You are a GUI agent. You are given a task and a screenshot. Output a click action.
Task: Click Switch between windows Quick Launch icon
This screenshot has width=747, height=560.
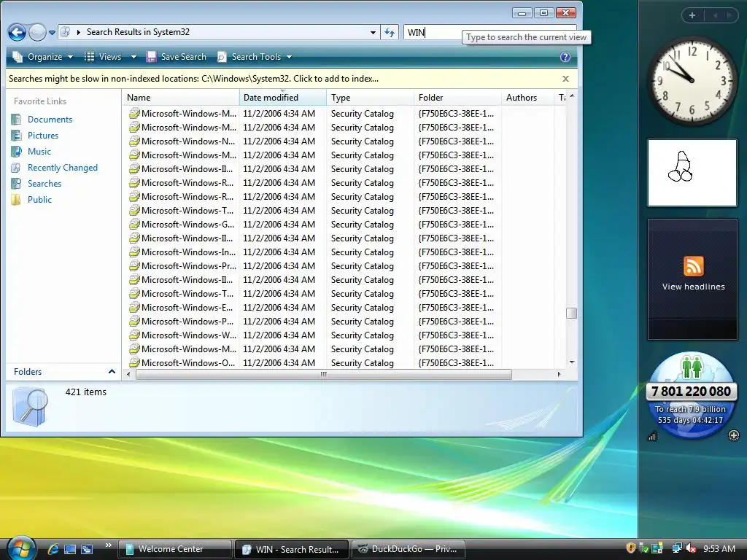coord(87,549)
